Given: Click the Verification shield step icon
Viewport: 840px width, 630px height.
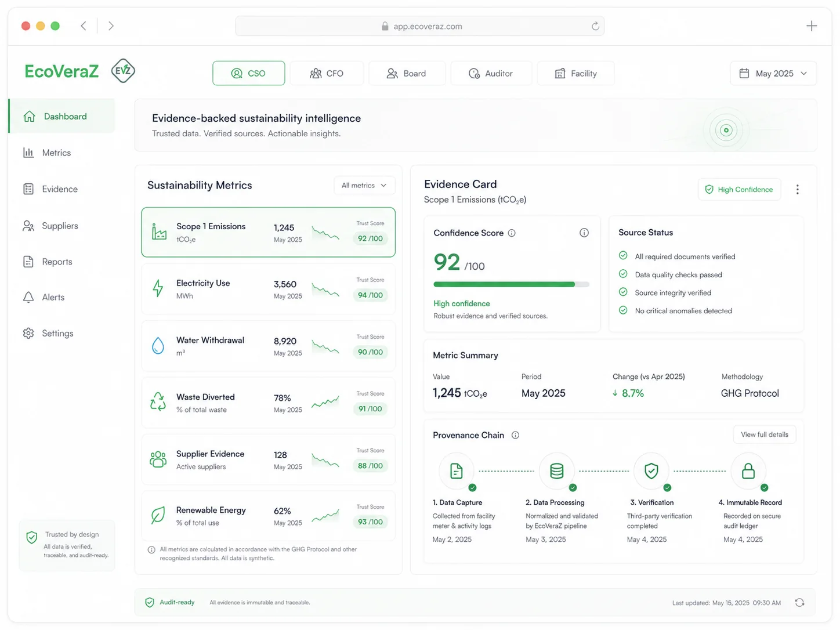Looking at the screenshot, I should pos(651,471).
